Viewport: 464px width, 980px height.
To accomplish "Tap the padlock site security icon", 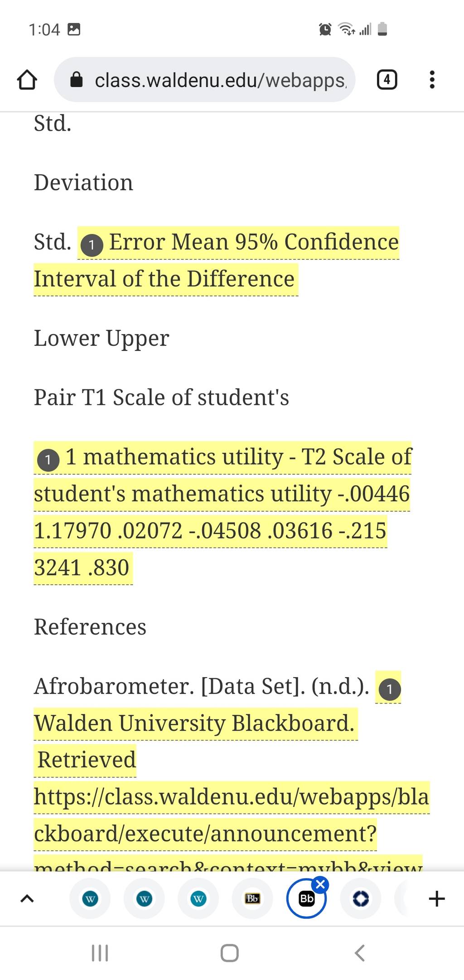I will tap(77, 80).
